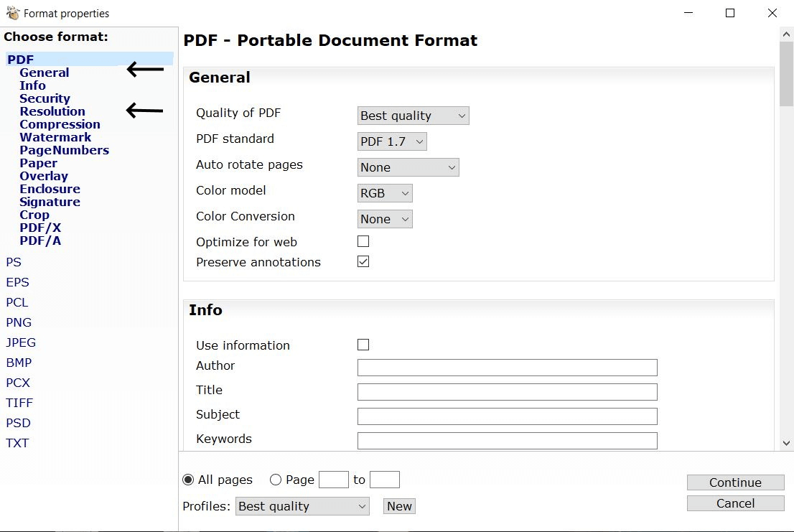794x532 pixels.
Task: Click the Format properties app icon
Action: (12, 13)
